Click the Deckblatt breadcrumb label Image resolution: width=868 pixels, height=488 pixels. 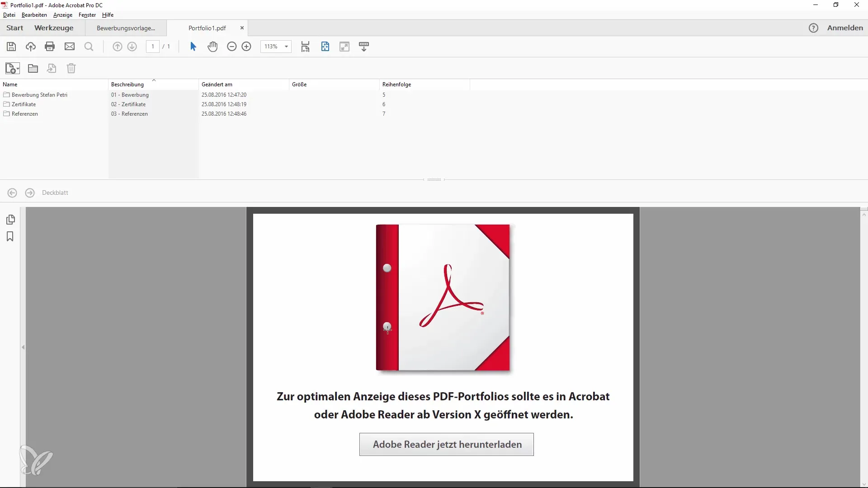click(x=55, y=193)
